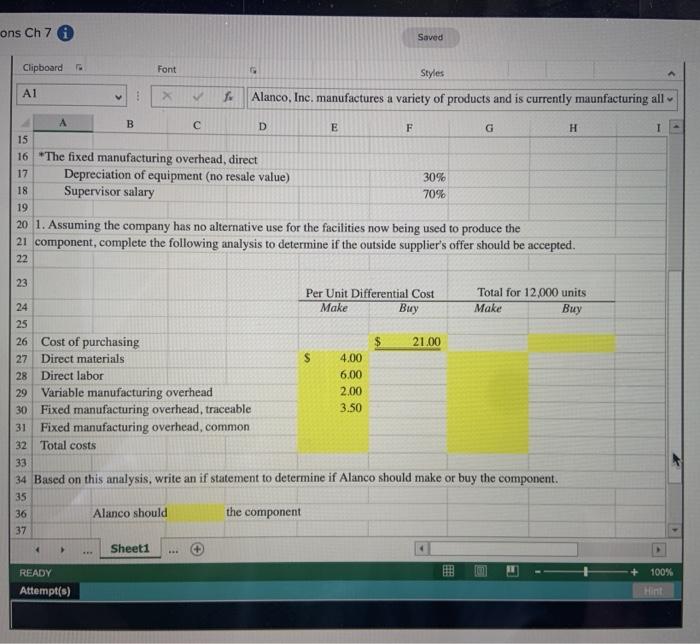The image size is (700, 644).
Task: Click Total for 12,000 units heading
Action: tap(531, 293)
